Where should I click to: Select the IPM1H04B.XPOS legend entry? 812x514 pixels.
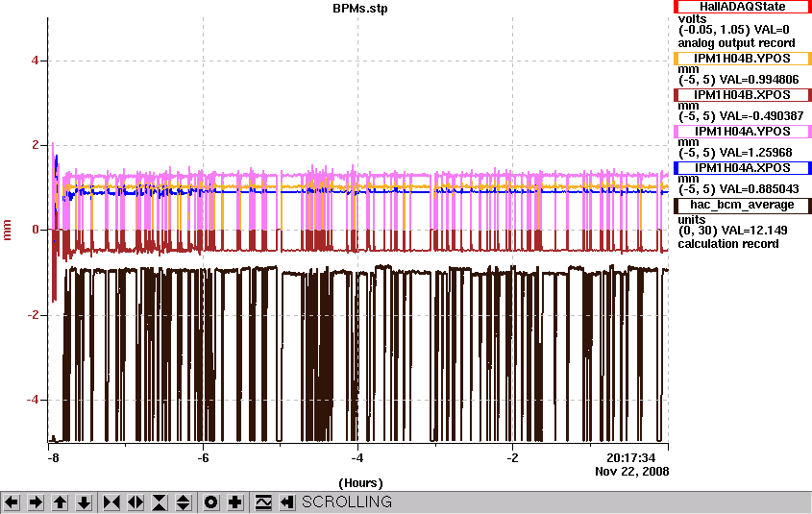[x=743, y=95]
